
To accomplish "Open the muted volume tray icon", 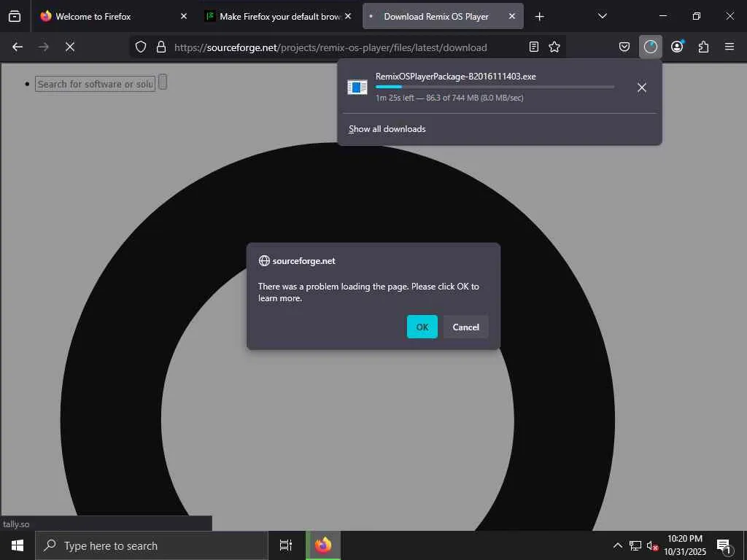I will [652, 545].
